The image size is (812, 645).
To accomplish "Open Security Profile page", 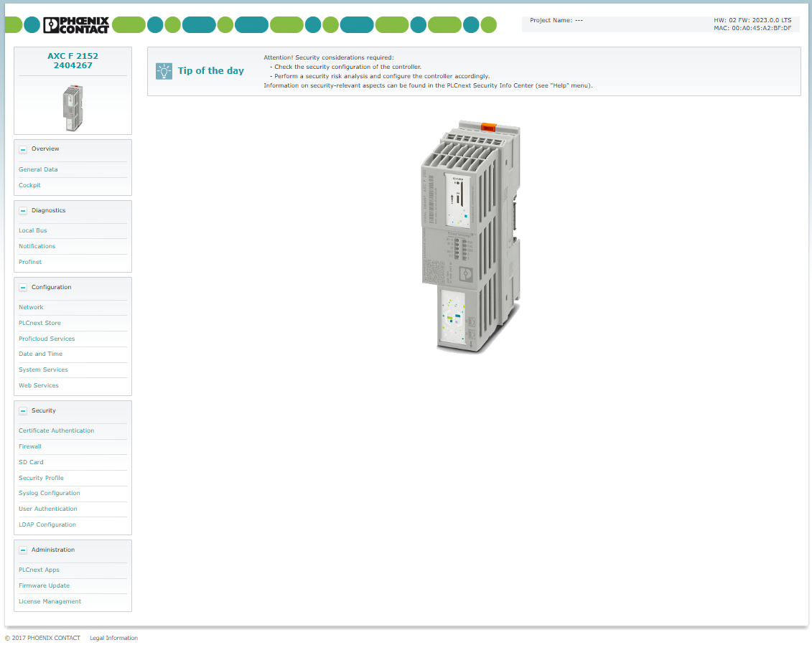I will pos(42,478).
